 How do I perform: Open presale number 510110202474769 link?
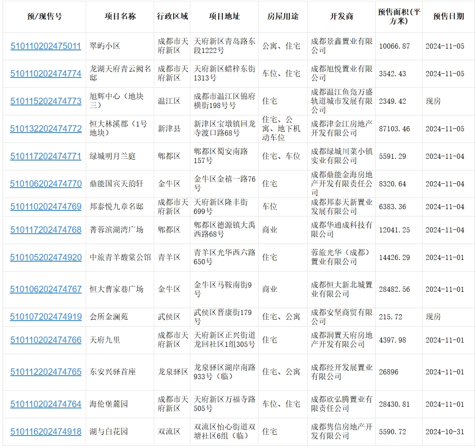pos(46,207)
